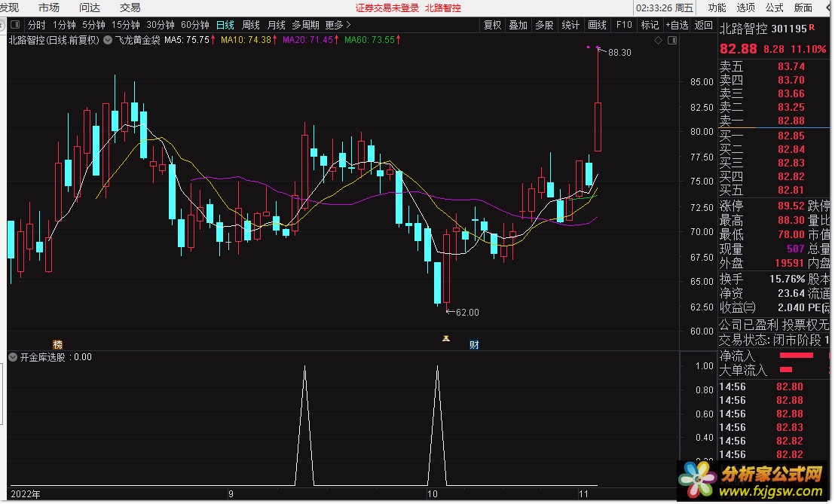Viewport: 835px width, 504px height.
Task: Click the 88.30 high price label
Action: click(x=619, y=52)
